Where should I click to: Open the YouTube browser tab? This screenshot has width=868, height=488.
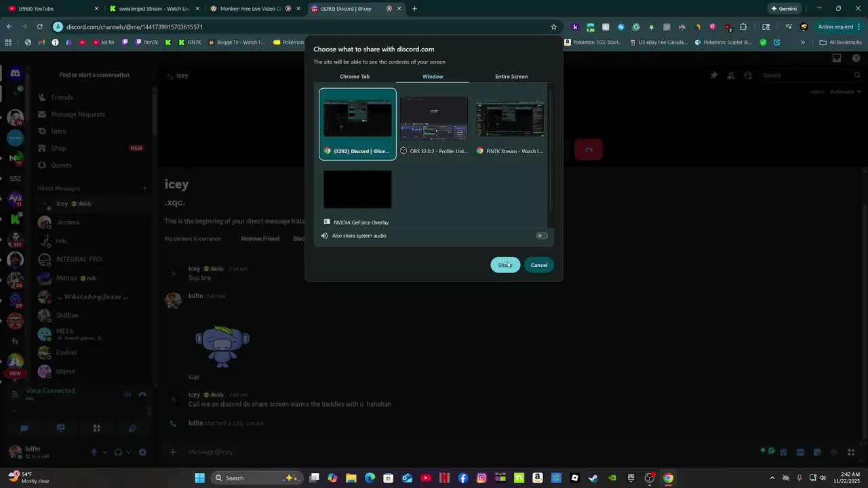54,9
